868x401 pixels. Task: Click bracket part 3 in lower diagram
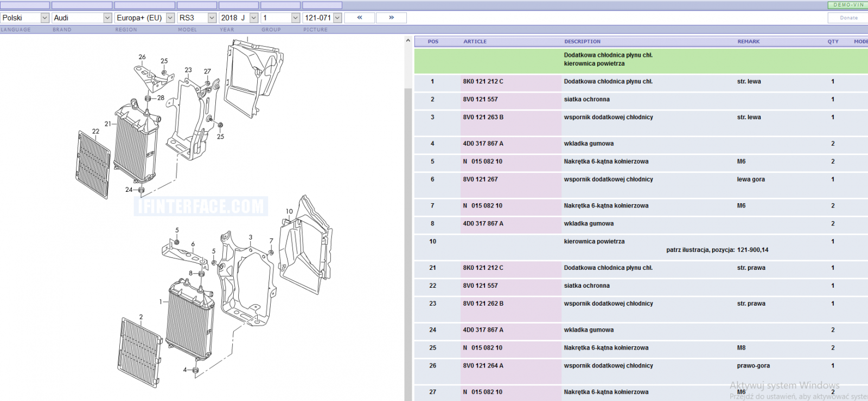point(245,279)
